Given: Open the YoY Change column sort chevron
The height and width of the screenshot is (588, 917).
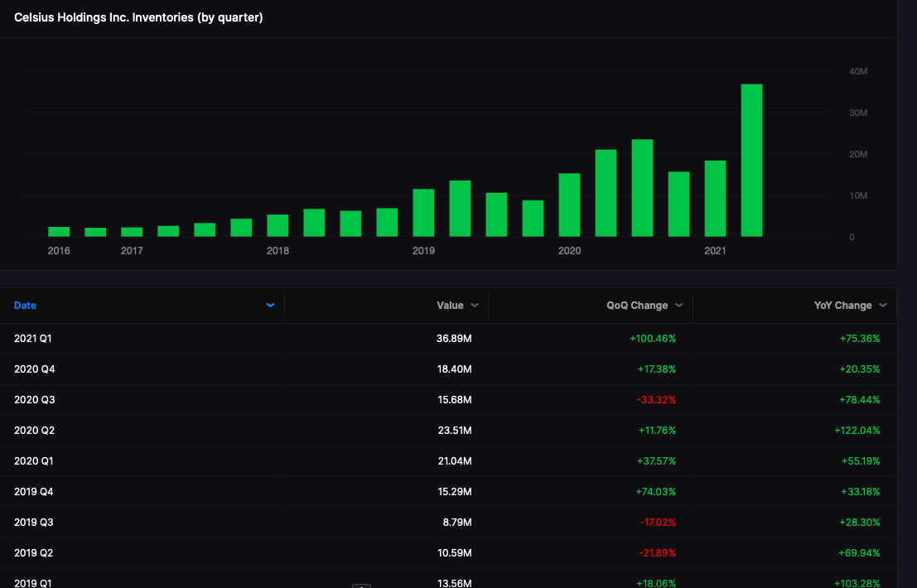Looking at the screenshot, I should pos(882,305).
